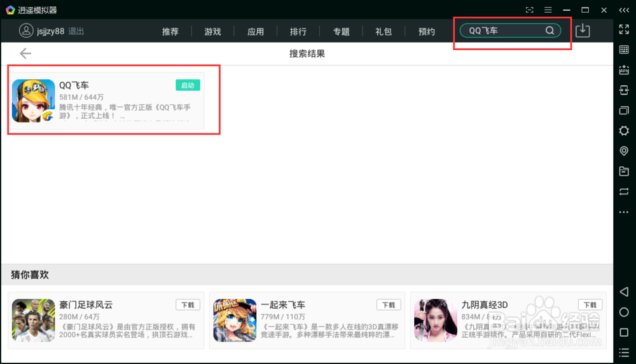Click the 搜索结果 page title
The height and width of the screenshot is (364, 636).
[307, 53]
